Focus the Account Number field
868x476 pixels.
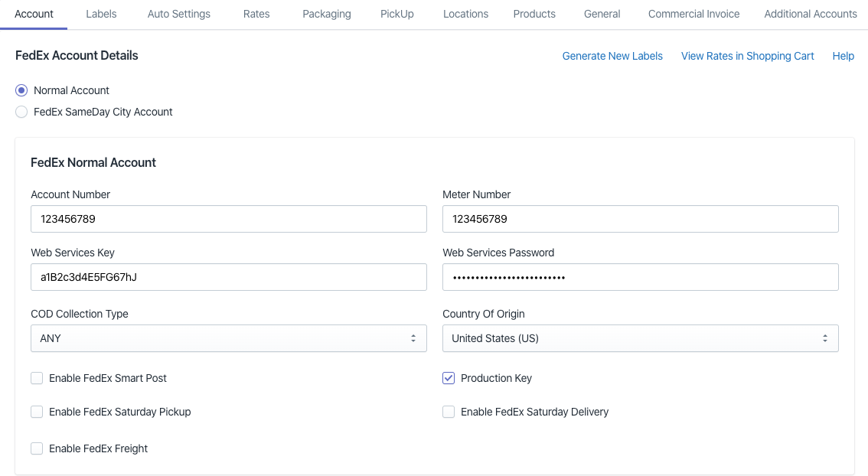coord(229,219)
